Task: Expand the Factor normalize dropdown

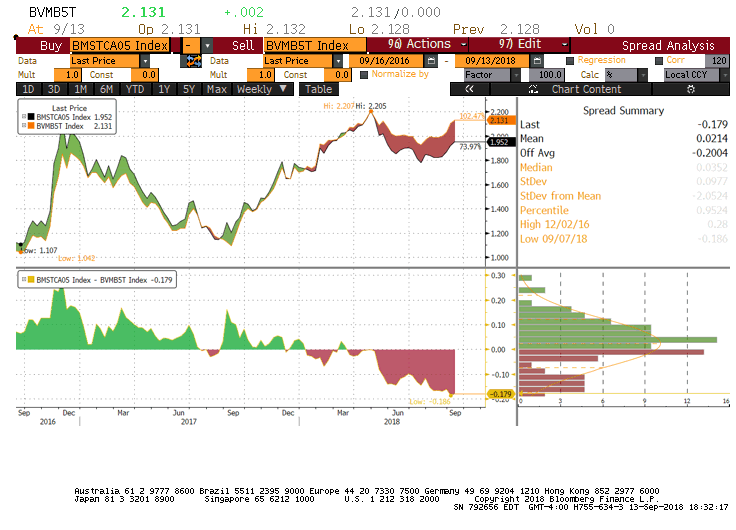Action: click(516, 75)
